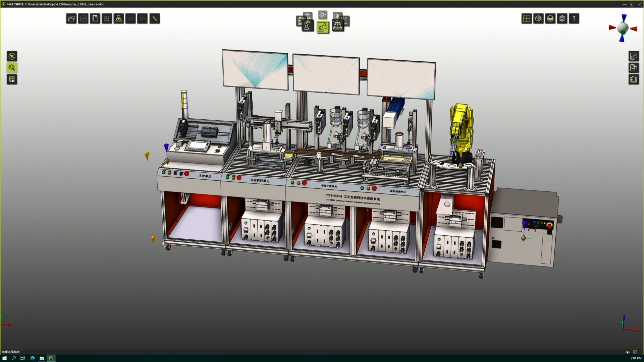Viewport: 644px width, 362px height.
Task: Toggle the highlighted gear selection tool on left
Action: [x=12, y=68]
